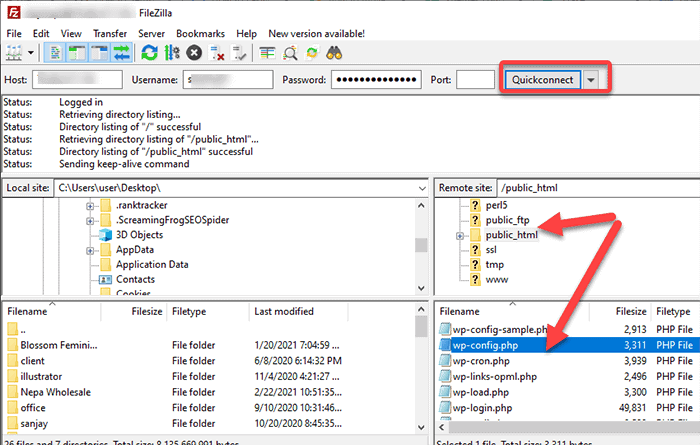Open directory comparison icon

[x=290, y=52]
